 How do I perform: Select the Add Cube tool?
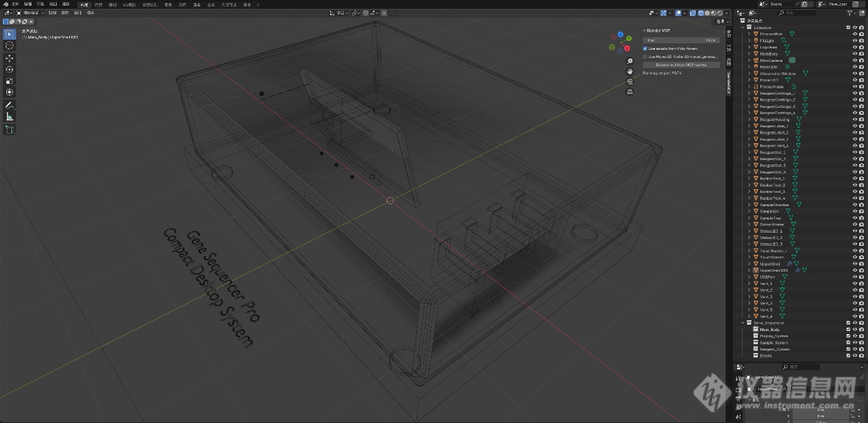point(9,130)
